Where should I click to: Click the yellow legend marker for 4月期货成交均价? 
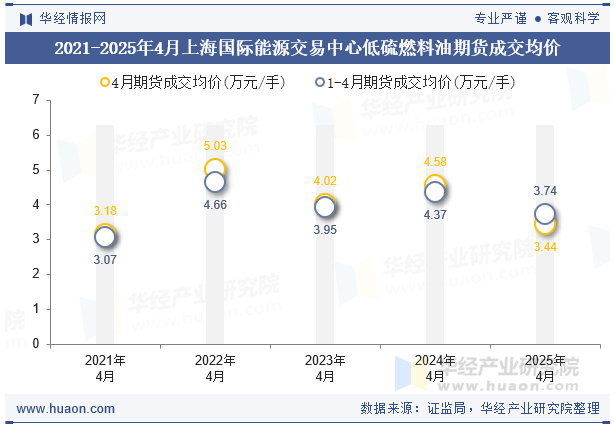click(x=105, y=82)
